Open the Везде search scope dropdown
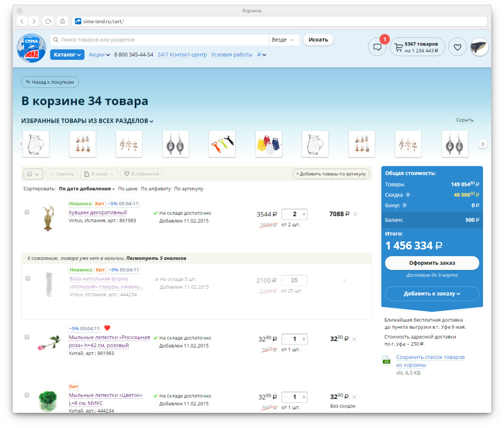The image size is (504, 428). click(283, 40)
